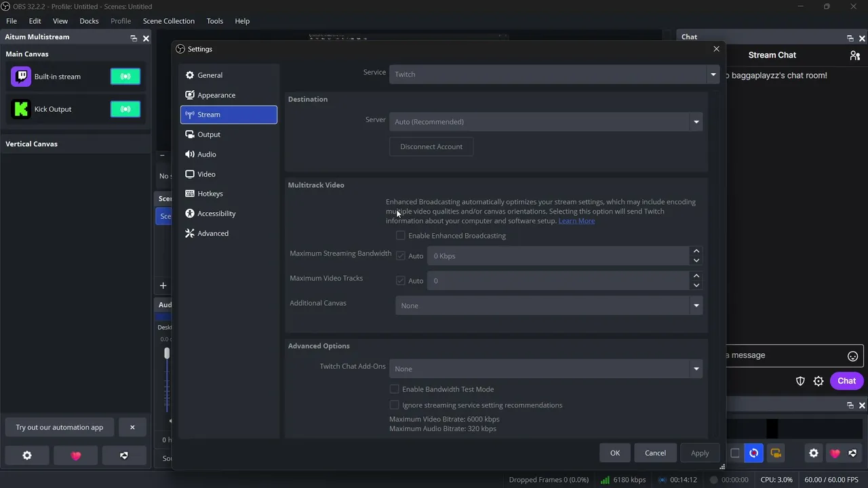Close the Aitum Multistream dock

(x=146, y=38)
